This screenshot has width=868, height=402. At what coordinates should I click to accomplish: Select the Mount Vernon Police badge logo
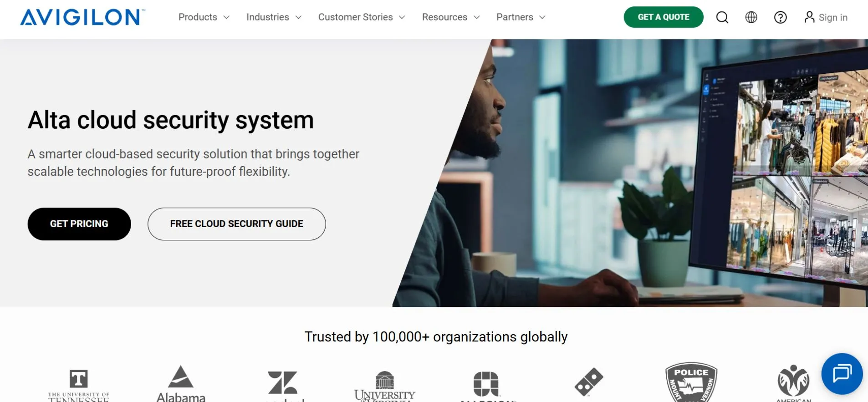click(x=691, y=382)
